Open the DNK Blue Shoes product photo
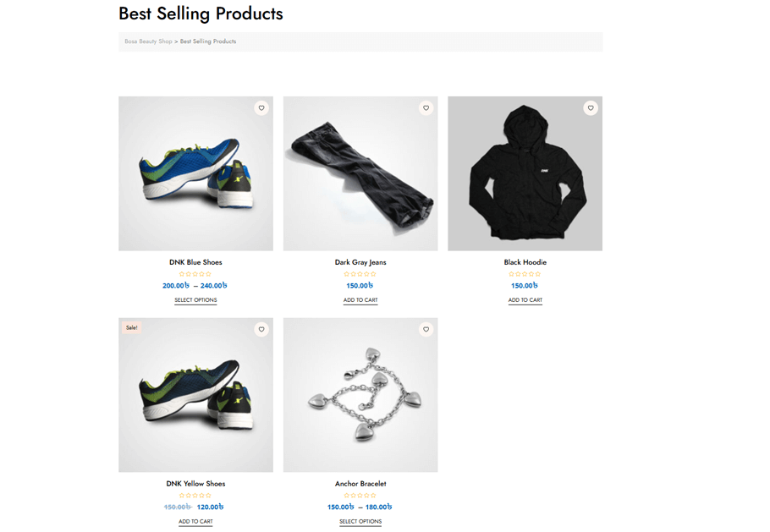The height and width of the screenshot is (532, 770). coord(195,173)
